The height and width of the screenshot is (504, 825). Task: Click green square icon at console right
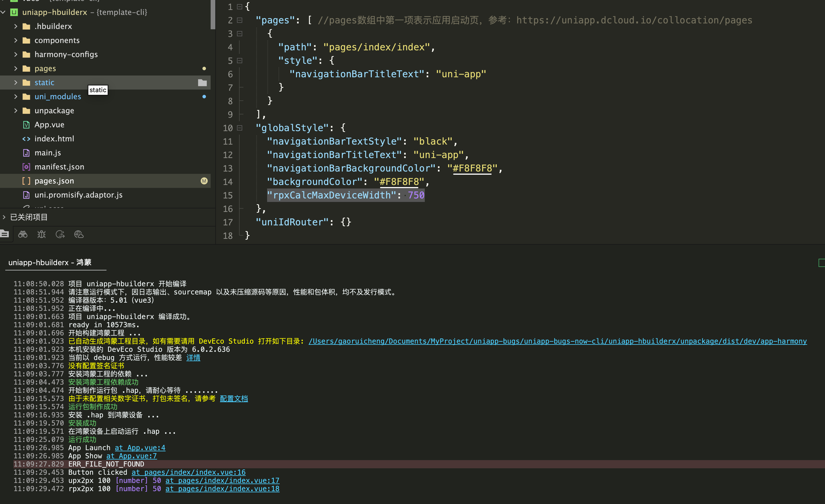coord(822,263)
